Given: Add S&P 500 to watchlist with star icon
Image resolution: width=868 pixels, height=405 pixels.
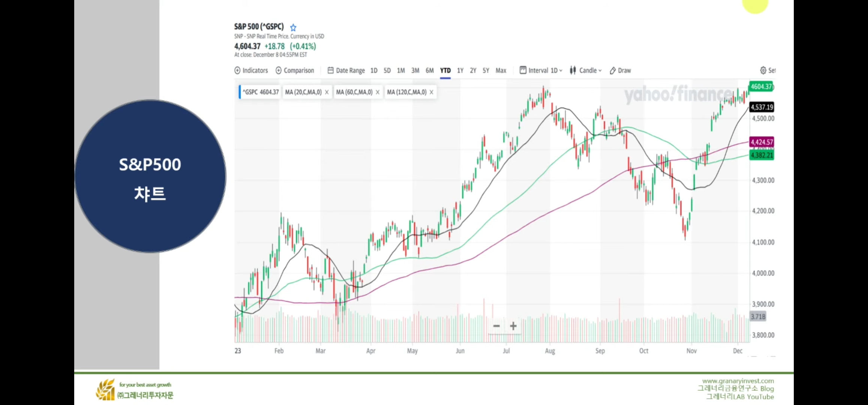Looking at the screenshot, I should [x=293, y=27].
